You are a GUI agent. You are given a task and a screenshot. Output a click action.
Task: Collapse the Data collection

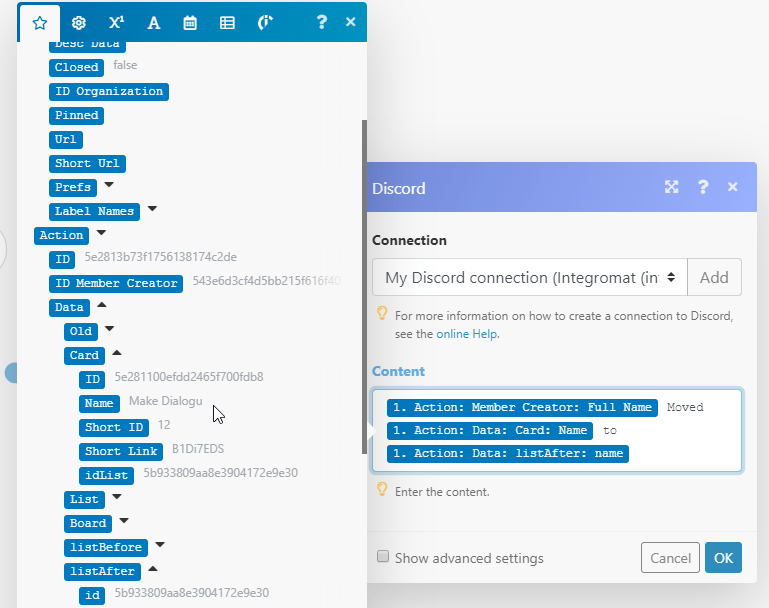(x=102, y=305)
